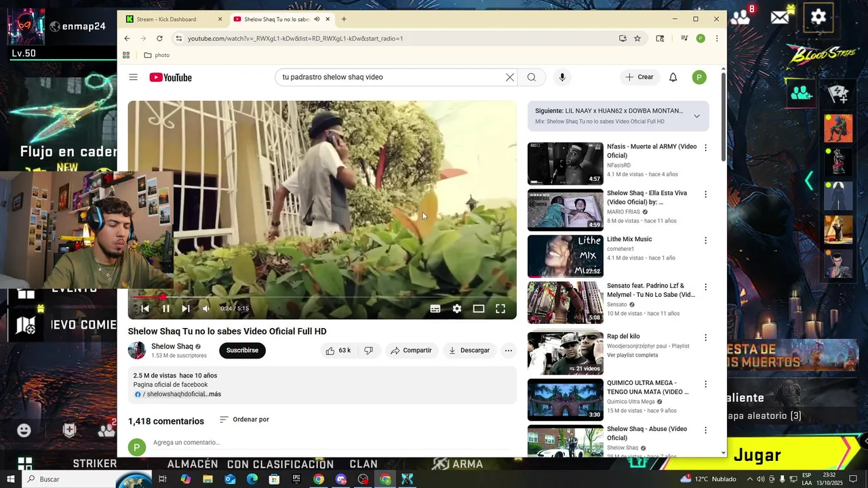This screenshot has width=868, height=488.
Task: Open a new Chrome tab
Action: tap(344, 19)
